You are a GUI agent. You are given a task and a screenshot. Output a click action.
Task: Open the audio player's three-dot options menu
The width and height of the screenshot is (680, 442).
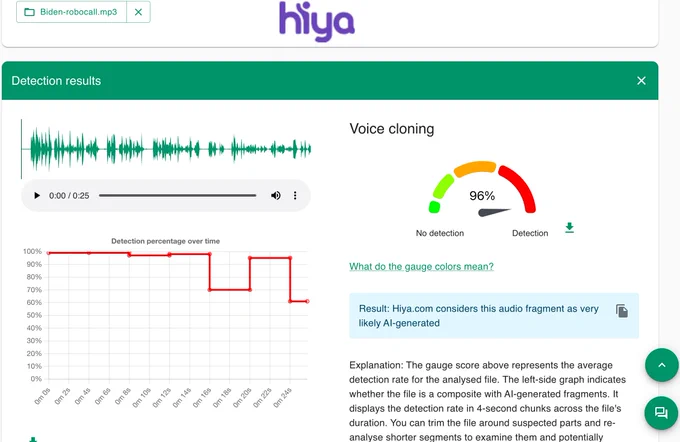pos(295,196)
